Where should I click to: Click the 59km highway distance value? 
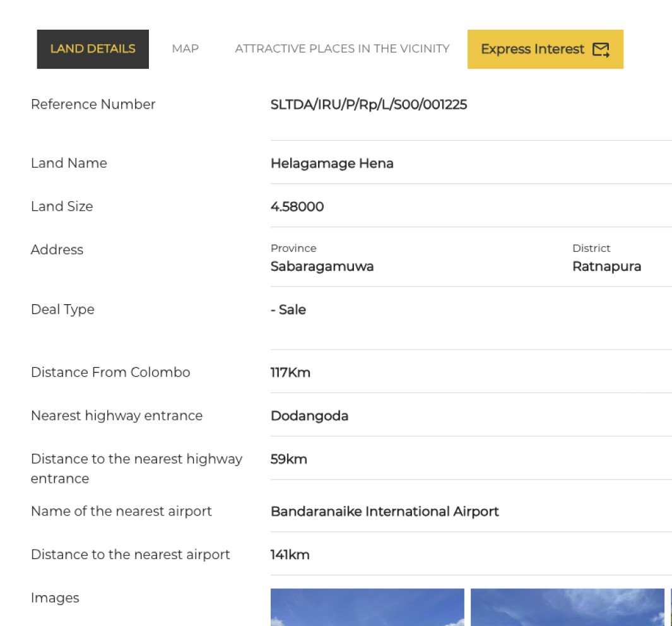tap(288, 459)
